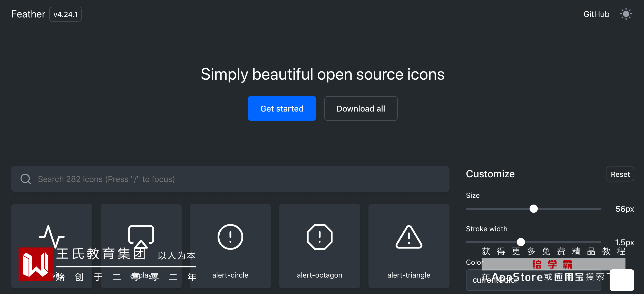Focus the Search 282 icons field
This screenshot has width=644, height=294.
click(x=231, y=179)
